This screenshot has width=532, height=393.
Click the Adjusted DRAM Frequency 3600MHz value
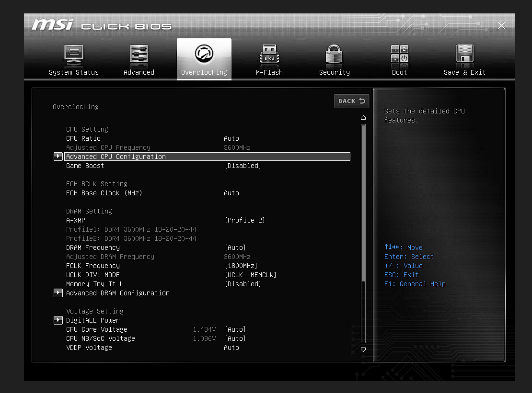(237, 257)
